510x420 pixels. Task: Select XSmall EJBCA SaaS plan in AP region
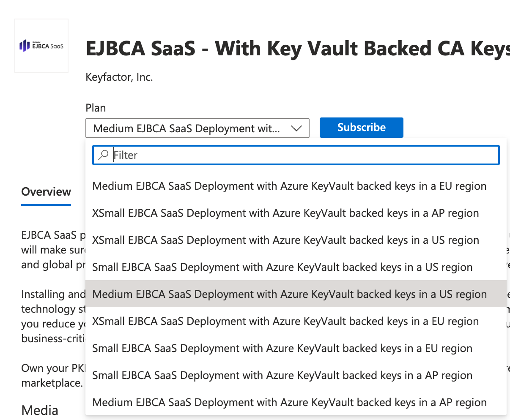(x=286, y=213)
